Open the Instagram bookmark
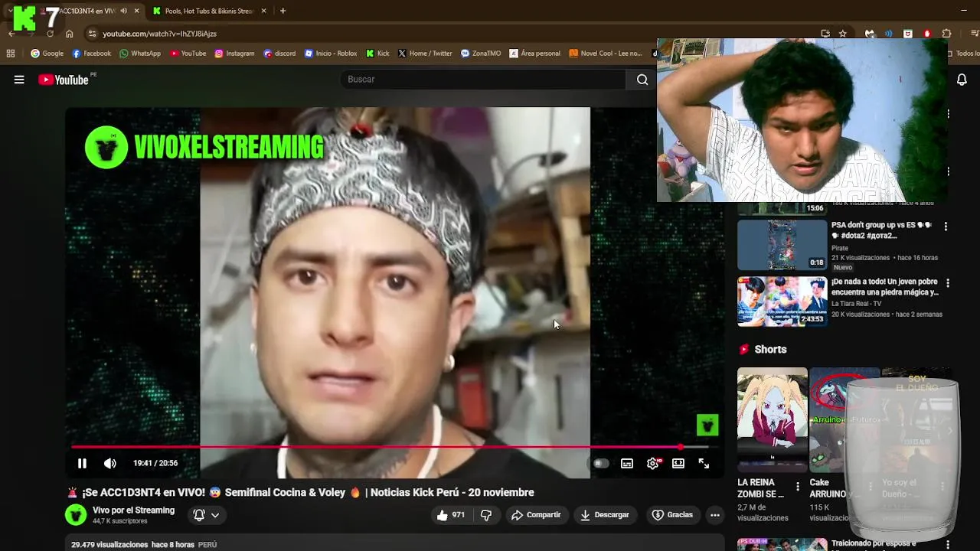The width and height of the screenshot is (980, 551). point(234,54)
